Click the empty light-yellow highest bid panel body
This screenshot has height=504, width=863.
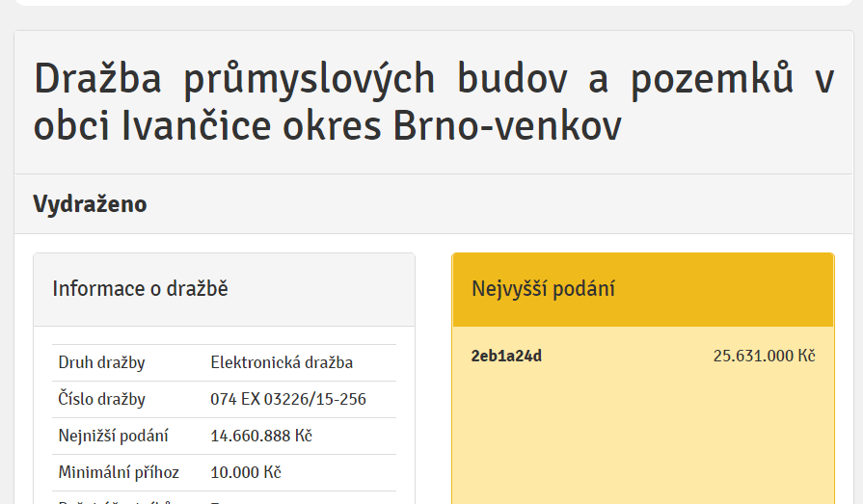(642, 434)
